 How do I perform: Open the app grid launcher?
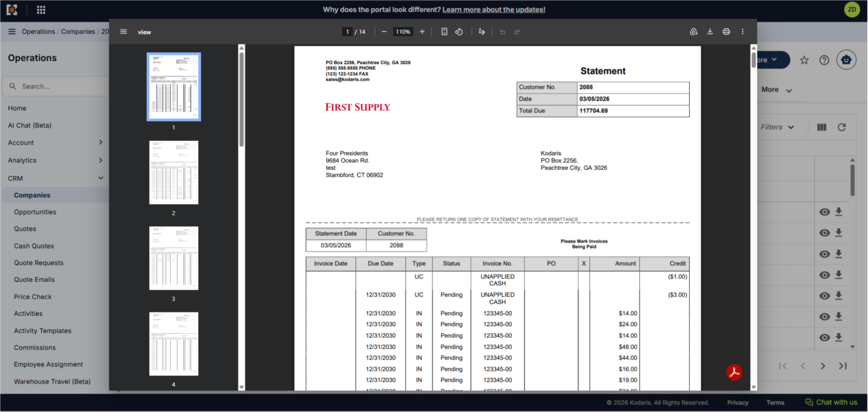click(41, 9)
